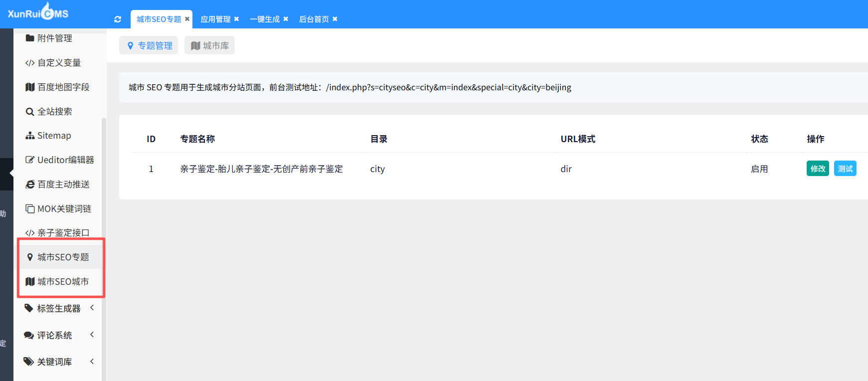Image resolution: width=868 pixels, height=381 pixels.
Task: Click the map icon for 百度地图字段
Action: tap(30, 87)
